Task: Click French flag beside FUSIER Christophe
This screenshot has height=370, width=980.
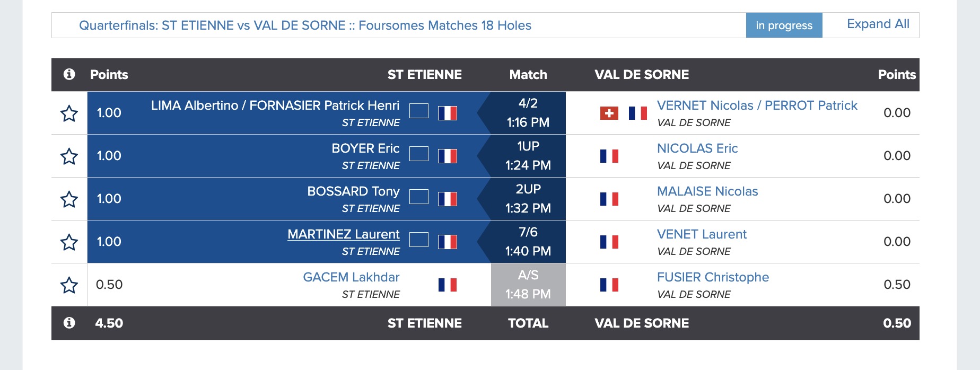Action: [609, 285]
